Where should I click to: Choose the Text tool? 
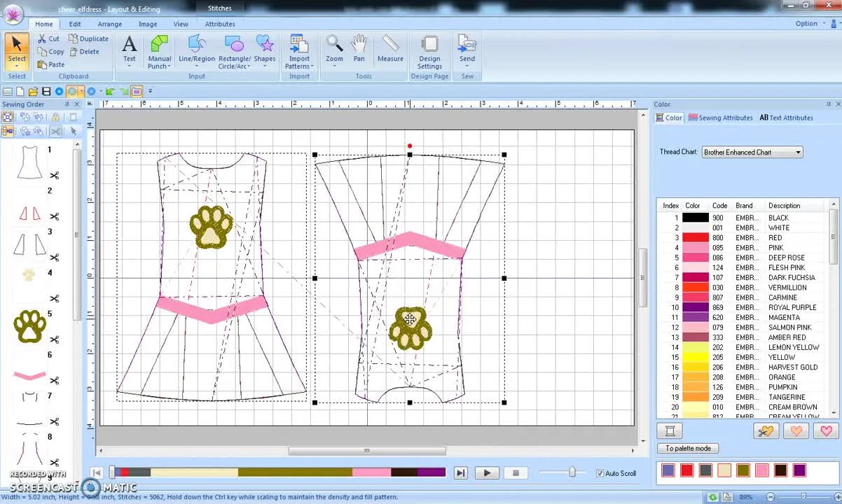point(130,51)
